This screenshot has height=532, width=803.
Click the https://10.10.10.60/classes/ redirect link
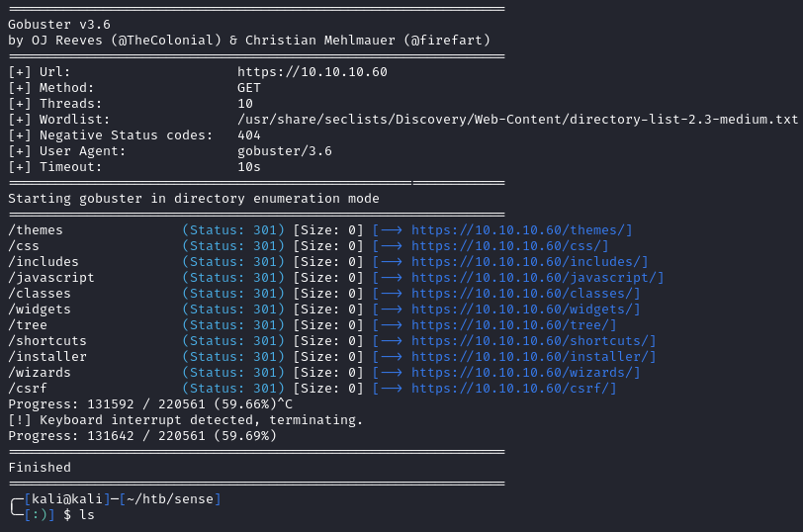525,294
